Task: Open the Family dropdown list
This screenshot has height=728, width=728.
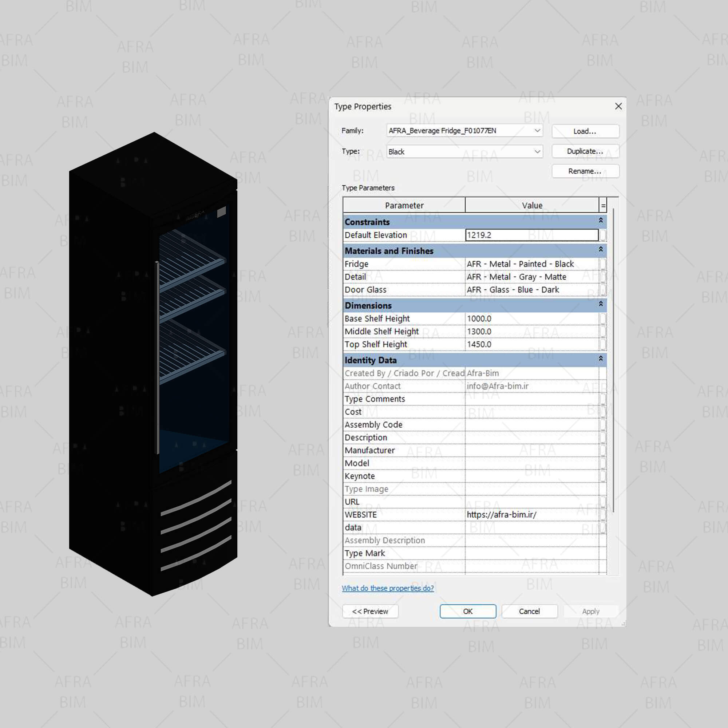Action: pos(537,131)
